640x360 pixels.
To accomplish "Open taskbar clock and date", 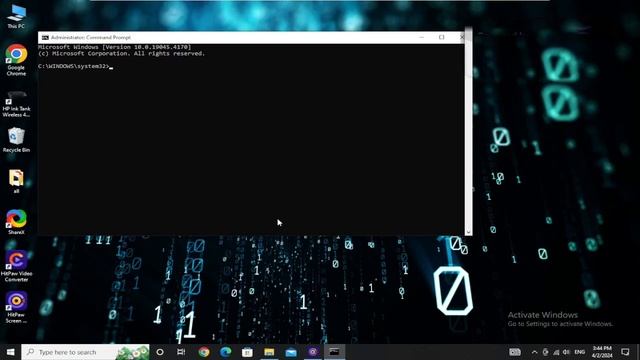I will [602, 352].
